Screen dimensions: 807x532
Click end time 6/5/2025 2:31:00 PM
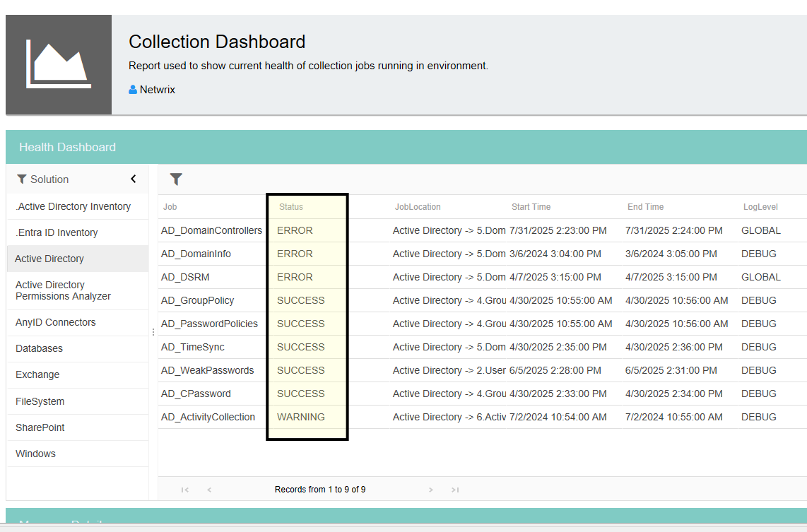point(671,370)
